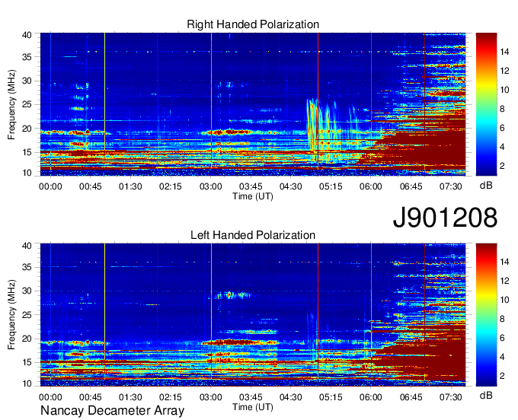518x420 pixels.
Task: Click the "Left Handed Polarization" plot title
Action: [253, 235]
